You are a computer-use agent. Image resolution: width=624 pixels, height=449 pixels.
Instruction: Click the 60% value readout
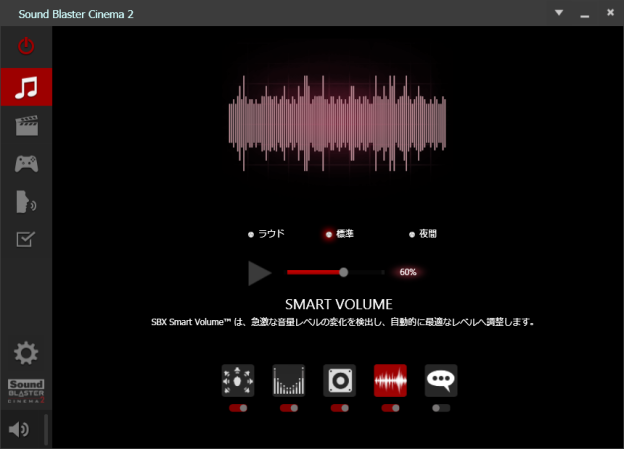click(408, 272)
